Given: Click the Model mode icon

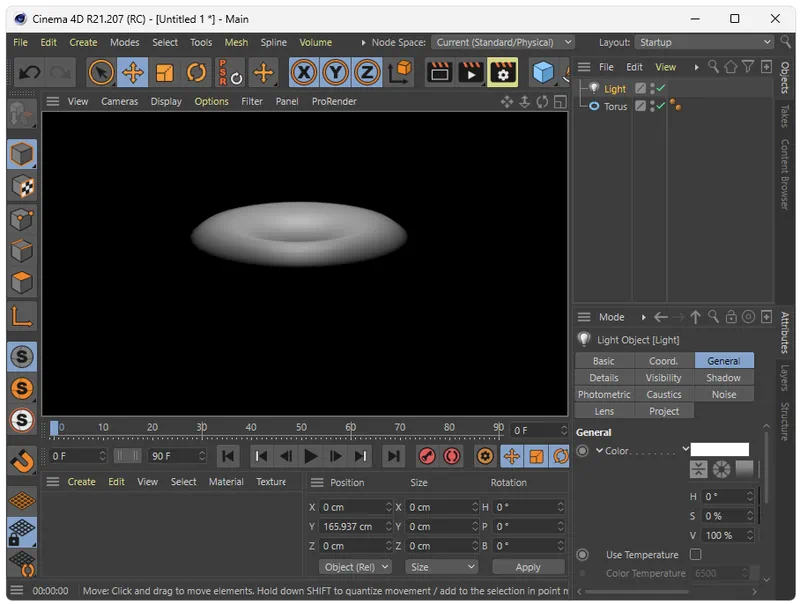Looking at the screenshot, I should 21,154.
